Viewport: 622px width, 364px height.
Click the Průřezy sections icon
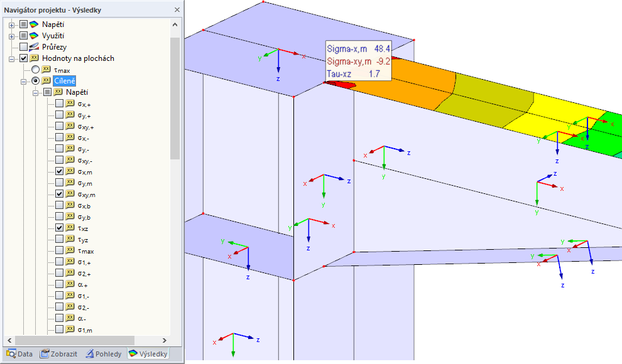click(x=34, y=46)
